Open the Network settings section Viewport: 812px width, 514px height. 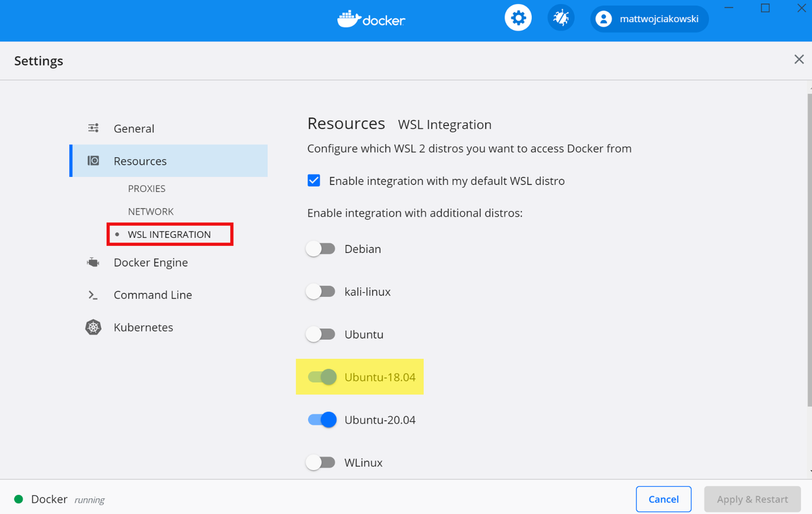pos(150,211)
